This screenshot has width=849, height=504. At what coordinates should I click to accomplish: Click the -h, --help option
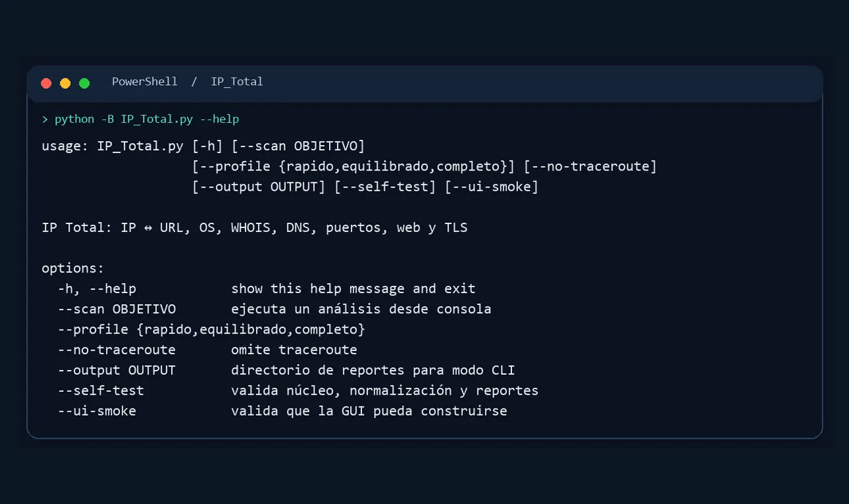point(97,289)
